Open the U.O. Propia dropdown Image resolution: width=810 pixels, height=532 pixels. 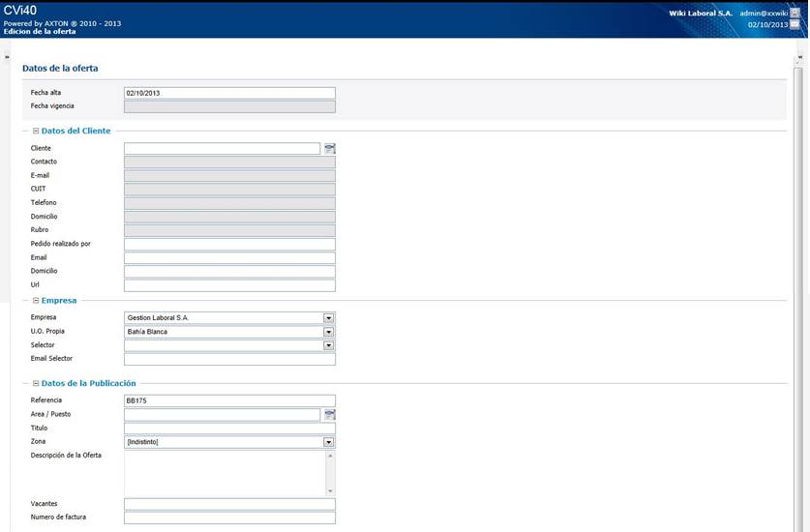tap(329, 331)
